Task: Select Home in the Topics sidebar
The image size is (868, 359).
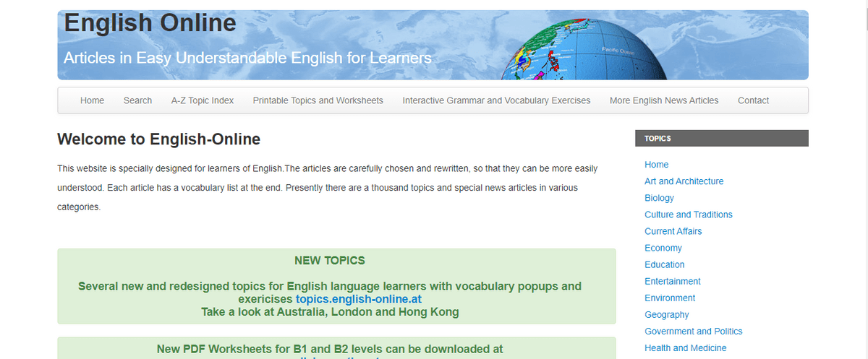Action: pos(657,165)
